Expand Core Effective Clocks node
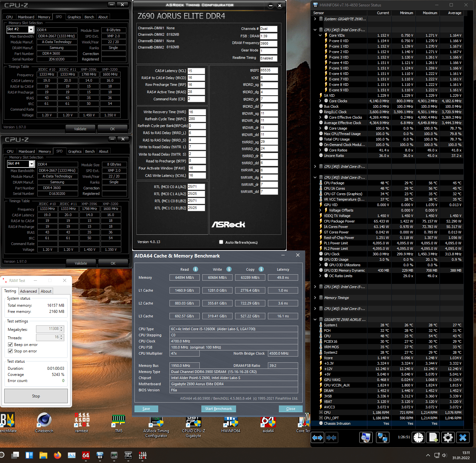 [320, 117]
